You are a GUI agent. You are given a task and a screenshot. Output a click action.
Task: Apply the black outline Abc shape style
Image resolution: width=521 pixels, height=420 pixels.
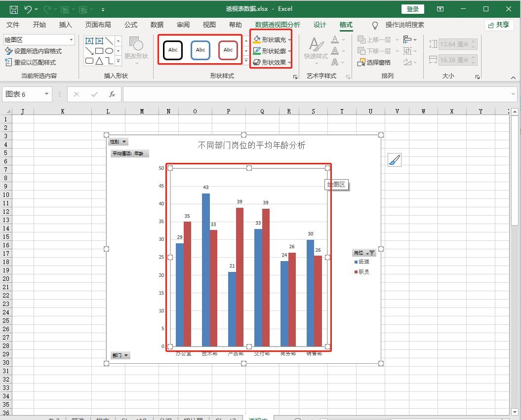pyautogui.click(x=173, y=50)
